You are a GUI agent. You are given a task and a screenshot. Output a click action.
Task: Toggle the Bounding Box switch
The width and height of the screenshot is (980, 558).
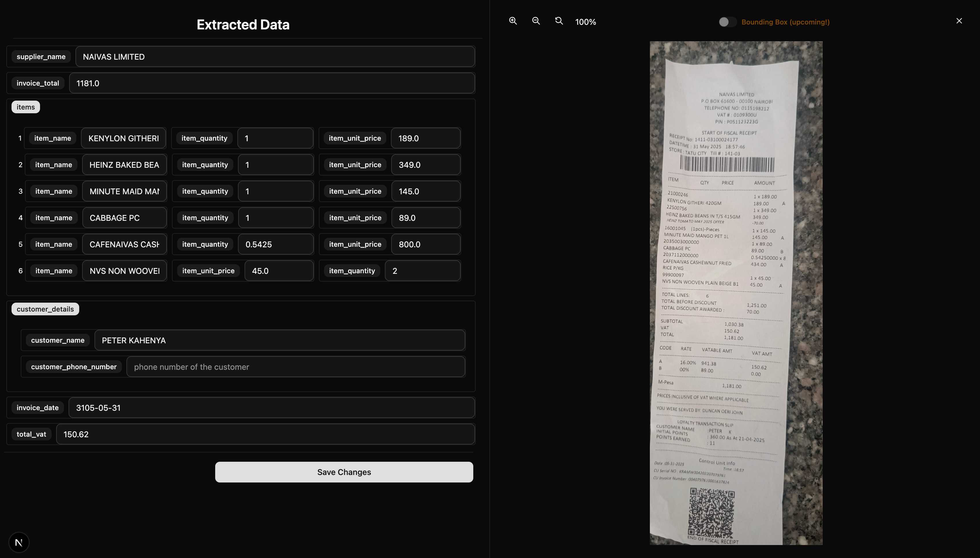point(727,22)
